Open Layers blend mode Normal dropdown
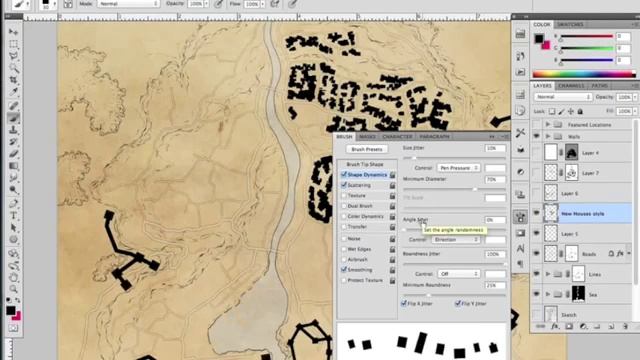 pos(563,97)
